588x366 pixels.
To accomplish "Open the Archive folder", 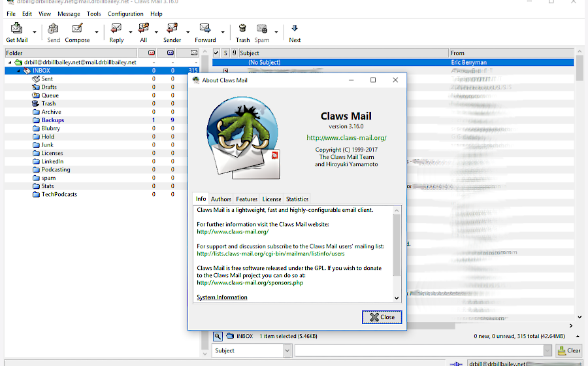I will (x=51, y=112).
